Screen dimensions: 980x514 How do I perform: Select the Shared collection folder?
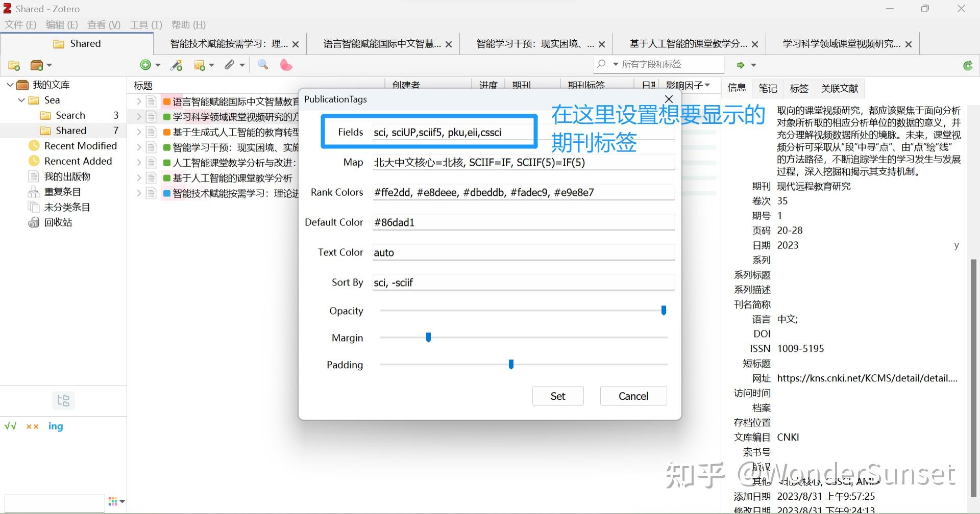click(71, 131)
